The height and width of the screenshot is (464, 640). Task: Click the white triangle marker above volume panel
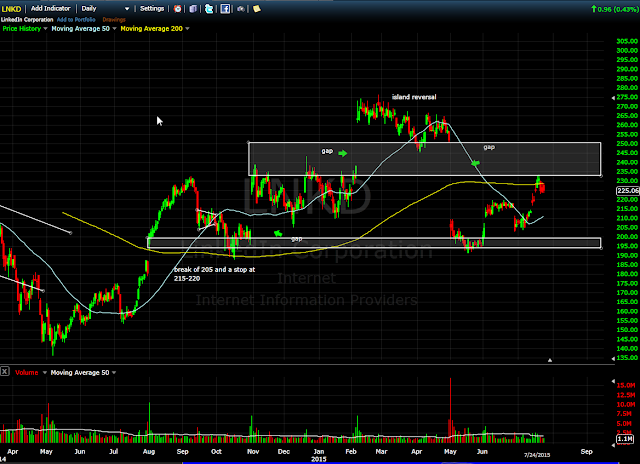coord(550,360)
